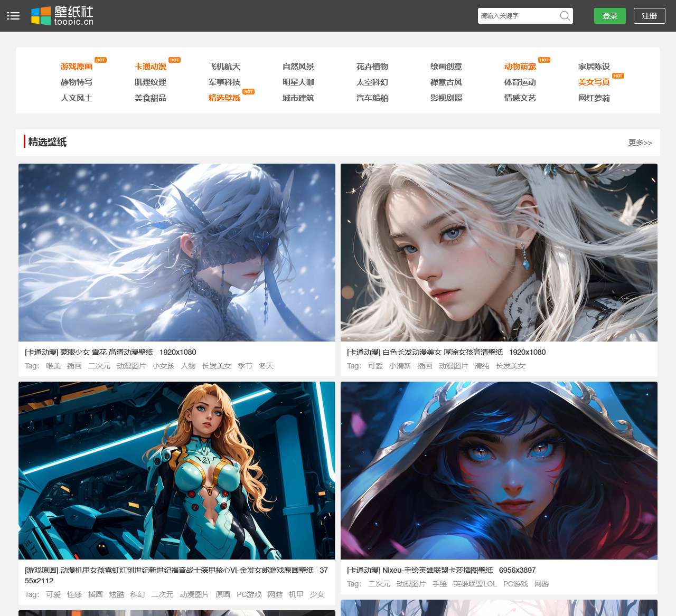Screen dimensions: 676x616
Task: Open the blindfolded snow girl wallpaper thumbnail
Action: (x=177, y=252)
